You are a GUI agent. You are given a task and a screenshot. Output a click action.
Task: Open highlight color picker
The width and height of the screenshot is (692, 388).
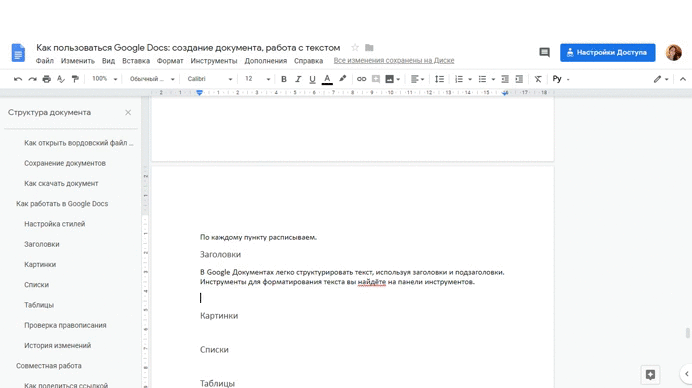[342, 79]
